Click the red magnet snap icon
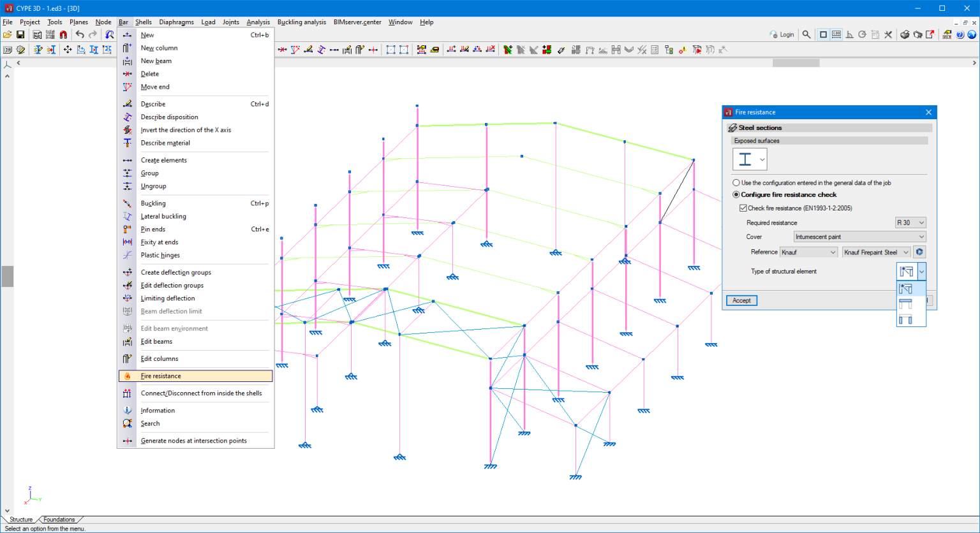 click(63, 34)
